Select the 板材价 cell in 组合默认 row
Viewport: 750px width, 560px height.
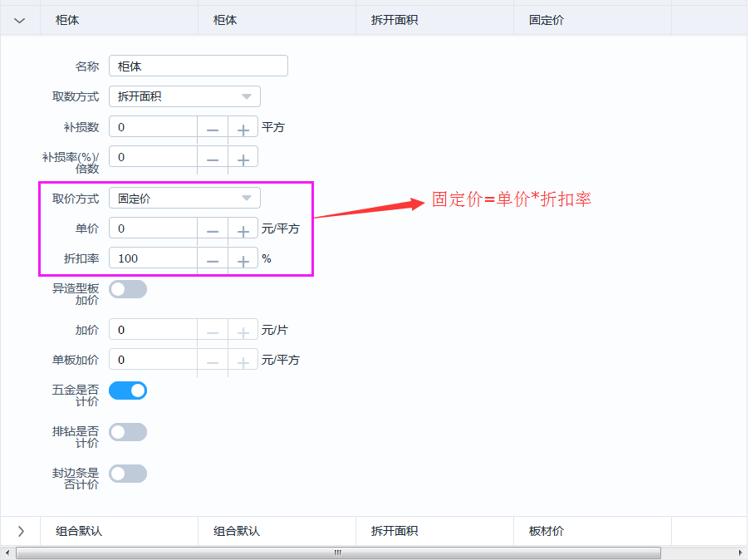click(x=593, y=531)
